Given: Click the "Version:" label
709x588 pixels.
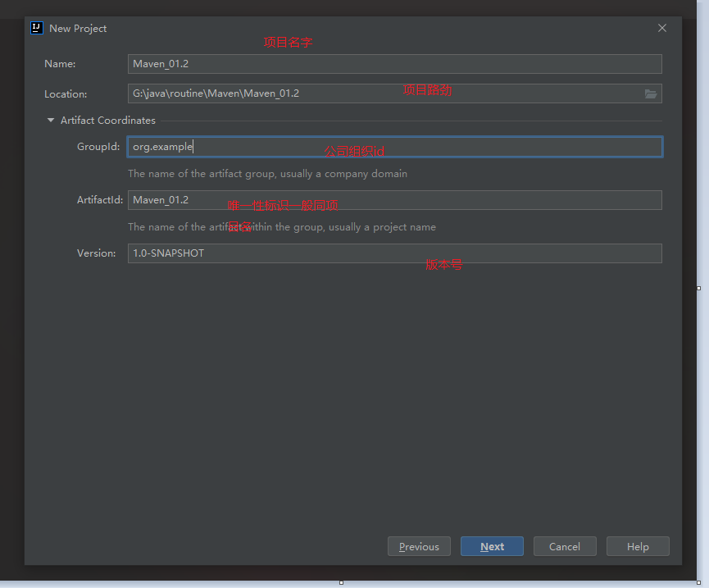Looking at the screenshot, I should pyautogui.click(x=97, y=253).
